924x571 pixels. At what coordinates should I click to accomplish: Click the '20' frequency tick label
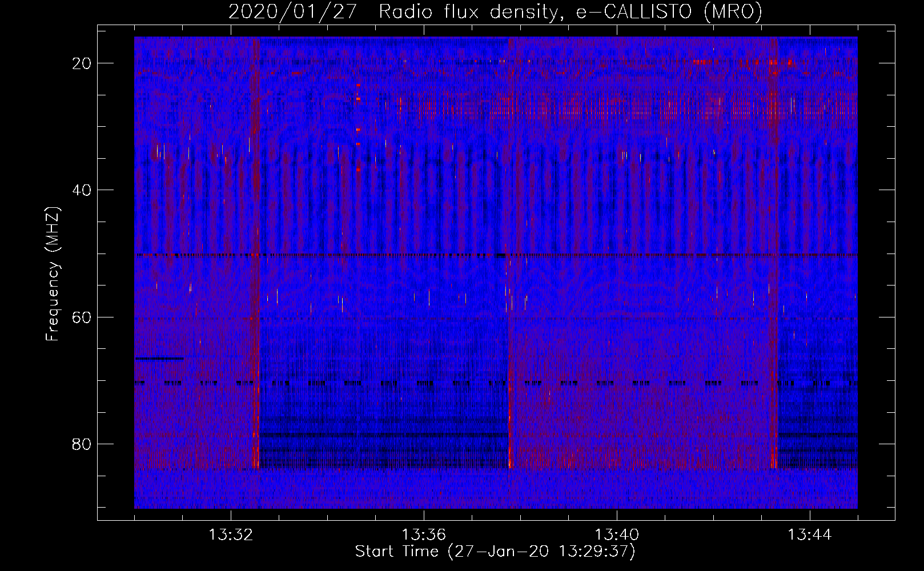[82, 63]
